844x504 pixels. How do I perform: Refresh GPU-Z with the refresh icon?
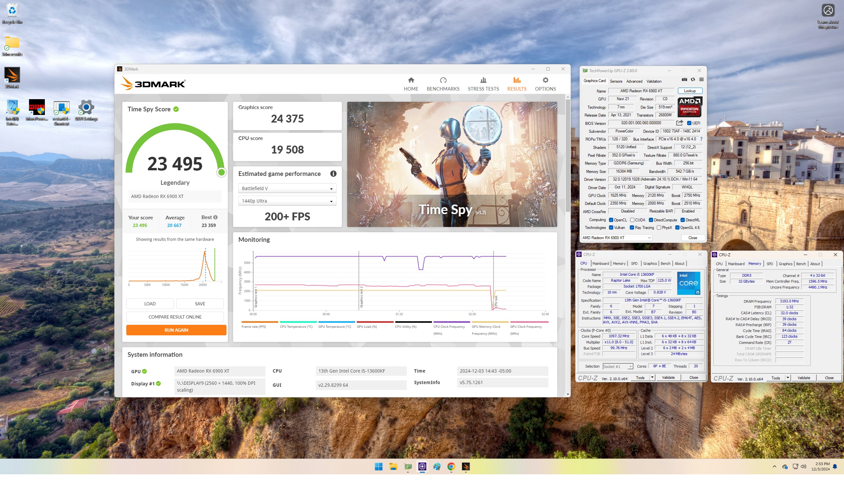click(693, 79)
